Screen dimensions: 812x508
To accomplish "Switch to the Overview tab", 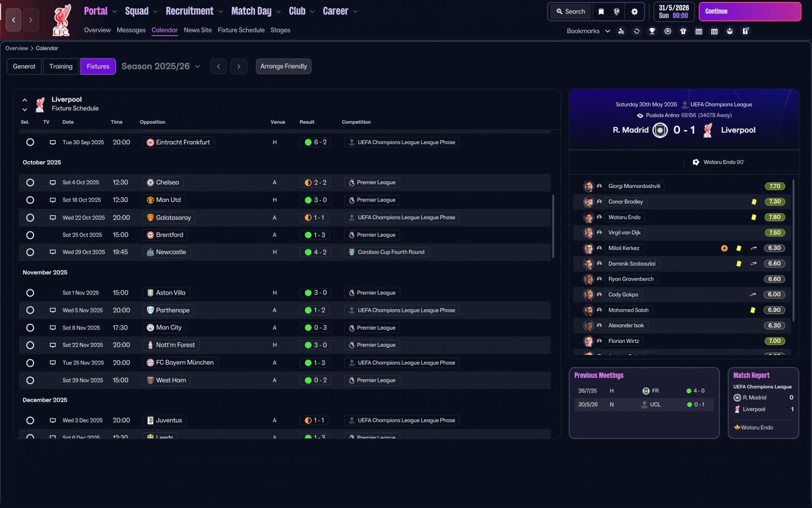I will point(97,30).
